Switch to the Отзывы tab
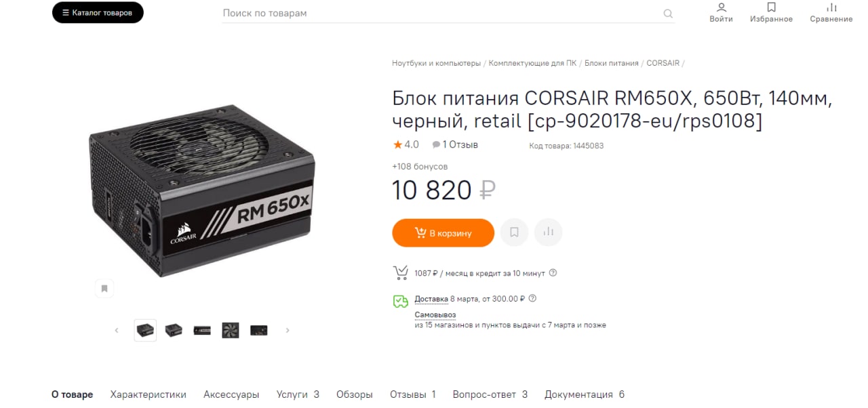This screenshot has width=868, height=408. point(412,394)
